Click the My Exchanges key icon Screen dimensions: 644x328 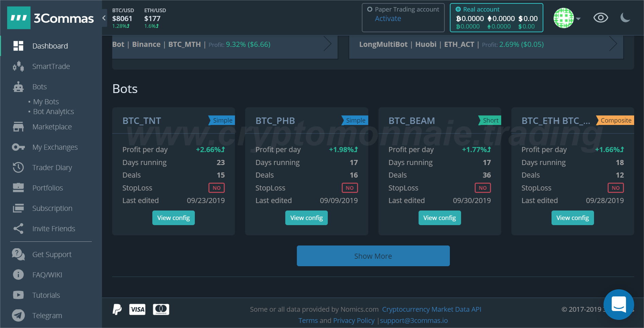point(18,147)
